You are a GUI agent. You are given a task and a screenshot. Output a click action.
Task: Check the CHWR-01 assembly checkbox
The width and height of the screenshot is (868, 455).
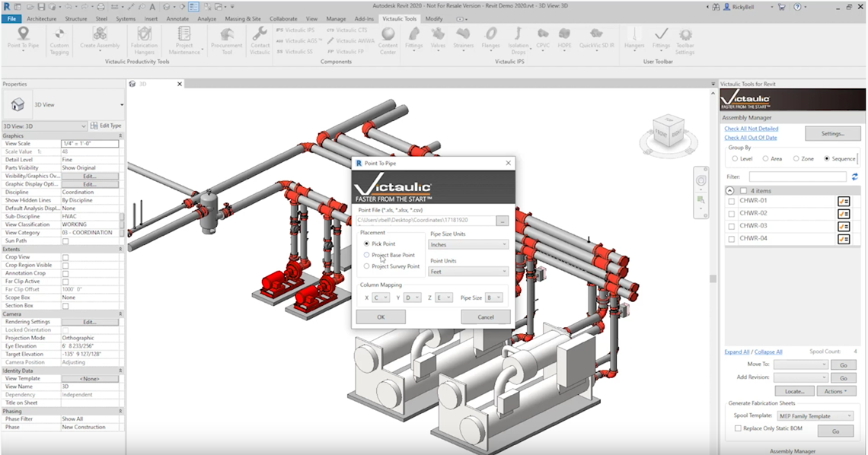[x=732, y=201]
